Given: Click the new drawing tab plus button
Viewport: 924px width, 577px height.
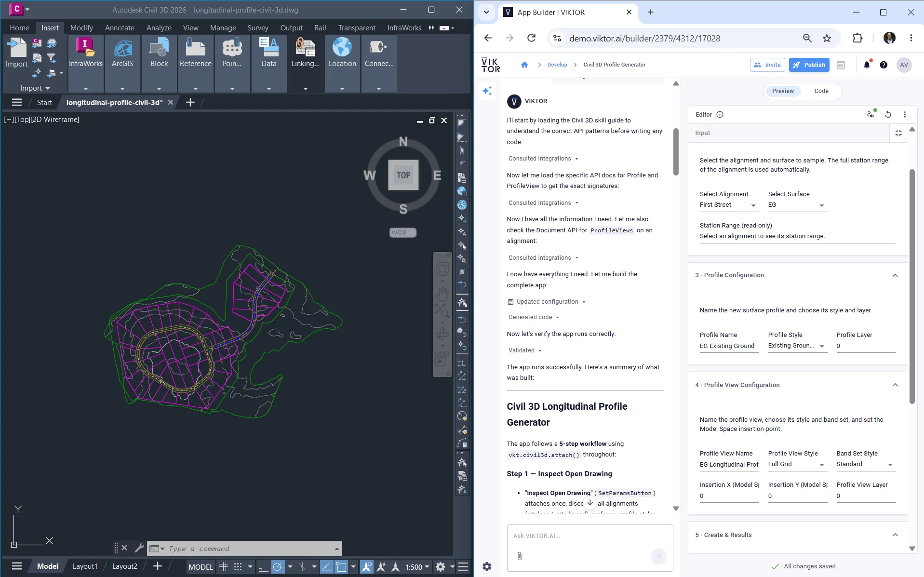Looking at the screenshot, I should 190,102.
